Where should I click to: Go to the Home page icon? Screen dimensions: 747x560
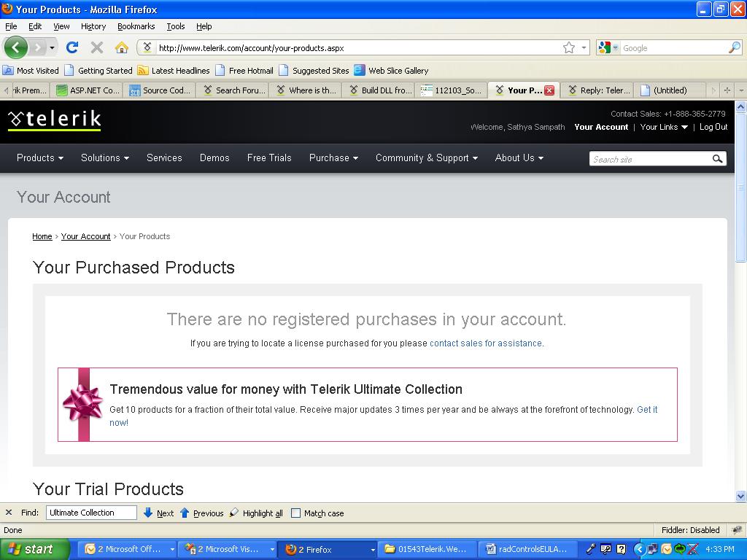(122, 47)
